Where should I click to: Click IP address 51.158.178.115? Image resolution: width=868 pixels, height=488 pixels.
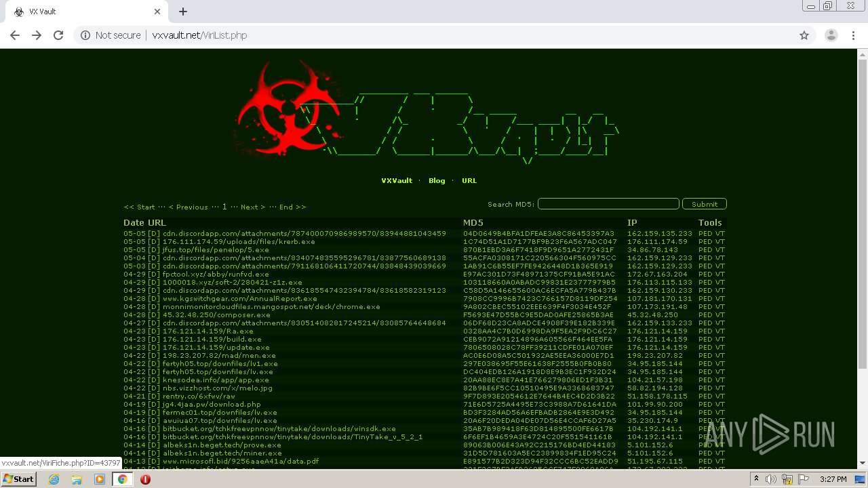pos(657,396)
